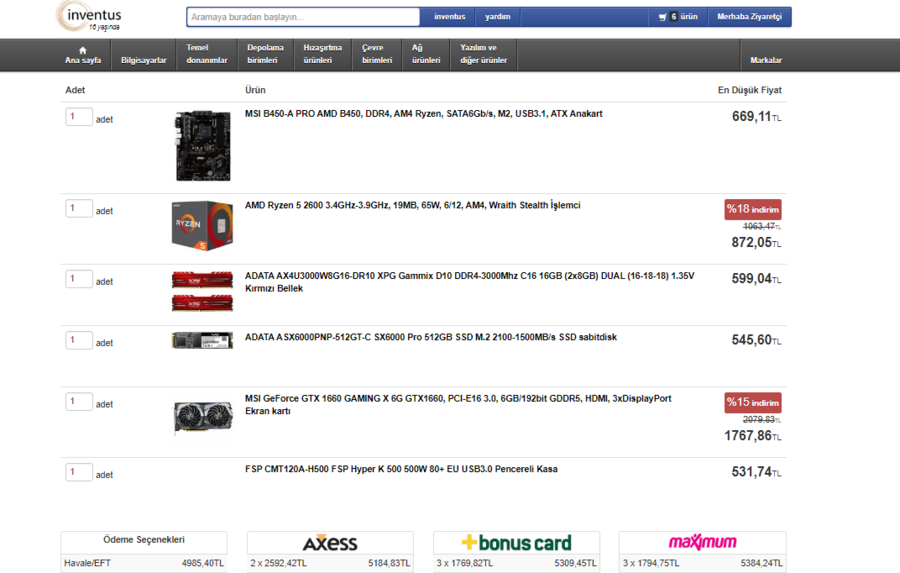Open Hızaşırtma ürünleri category
Viewport: 900px width, 573px height.
pyautogui.click(x=323, y=54)
